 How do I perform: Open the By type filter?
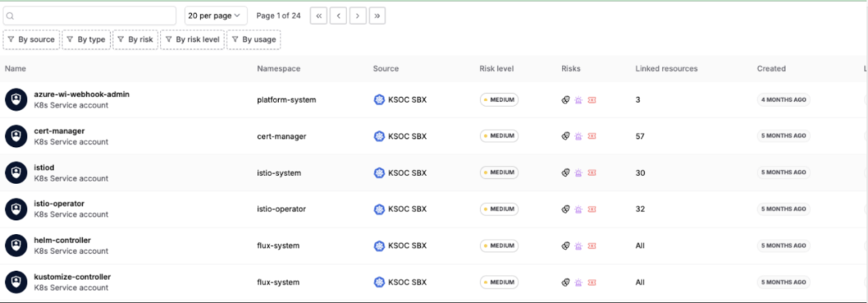click(x=86, y=40)
